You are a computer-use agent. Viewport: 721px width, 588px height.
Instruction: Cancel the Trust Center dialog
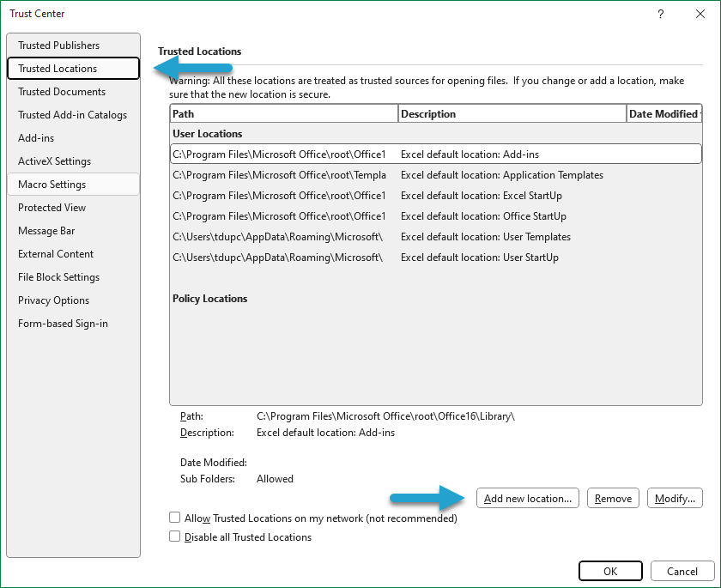point(682,571)
